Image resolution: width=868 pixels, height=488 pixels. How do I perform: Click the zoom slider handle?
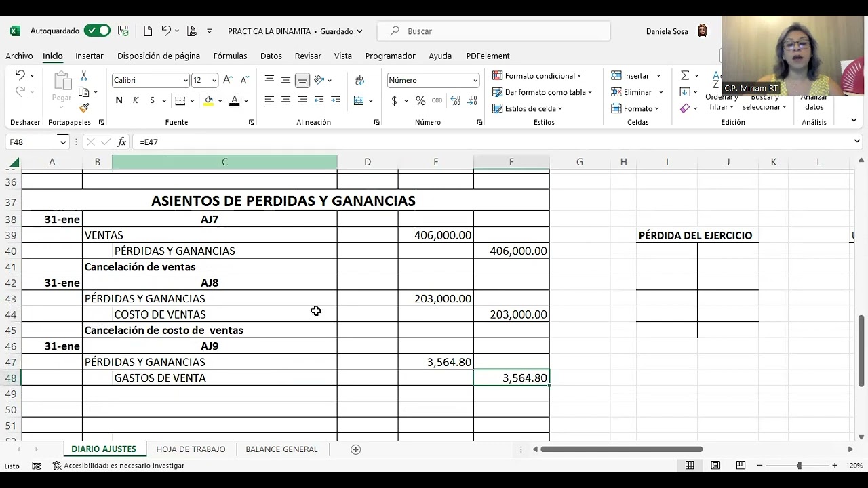[x=800, y=466]
